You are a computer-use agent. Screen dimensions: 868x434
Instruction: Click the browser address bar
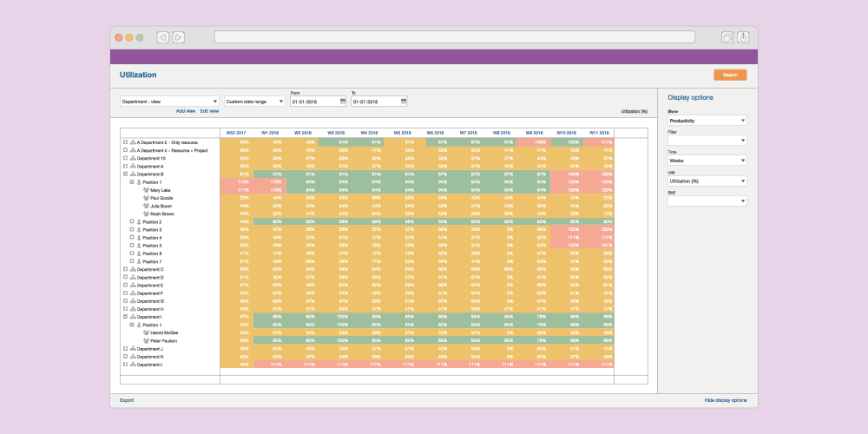point(454,37)
